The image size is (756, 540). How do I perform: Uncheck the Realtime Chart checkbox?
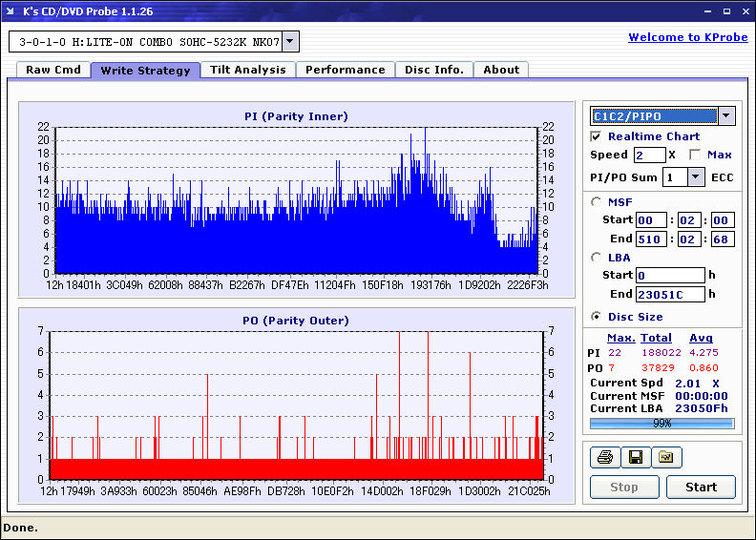coord(597,136)
